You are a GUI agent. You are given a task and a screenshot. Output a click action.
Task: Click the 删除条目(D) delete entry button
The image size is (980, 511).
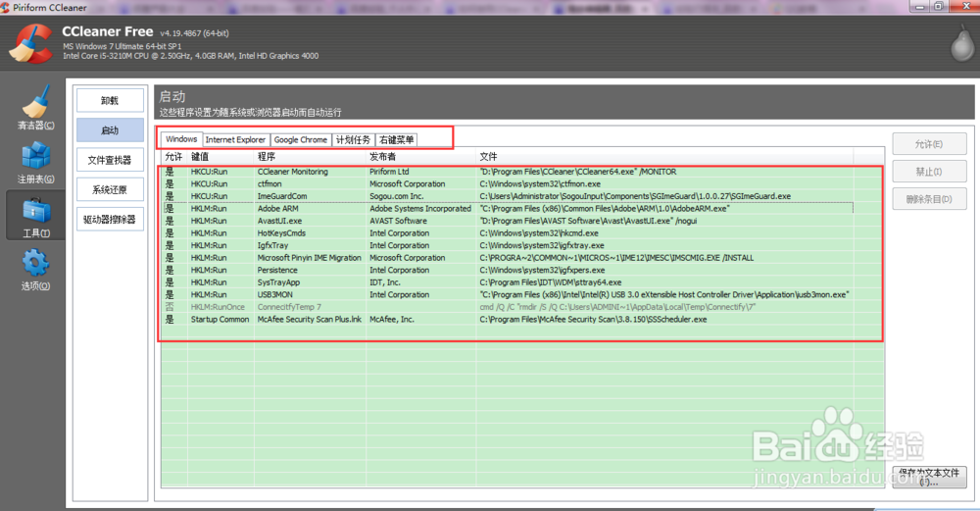[x=929, y=199]
